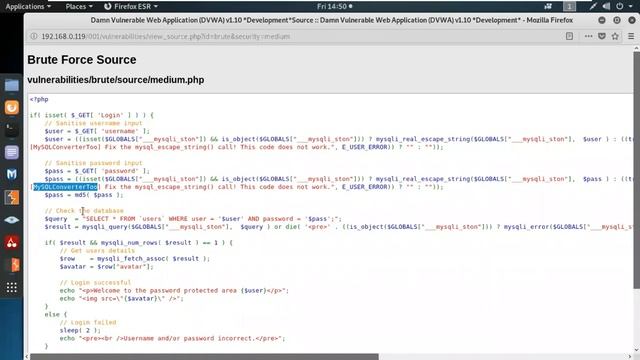
Task: Click the 'Username and/or password incorrect' line
Action: (x=172, y=338)
